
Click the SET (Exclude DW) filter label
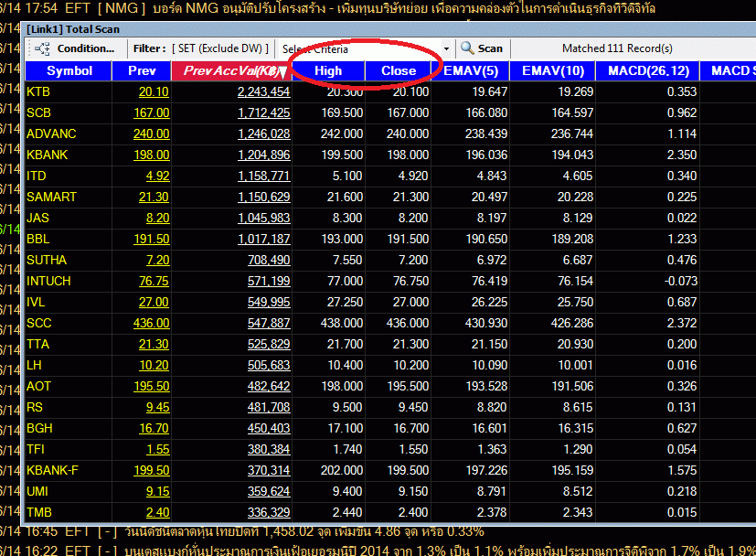pos(220,48)
